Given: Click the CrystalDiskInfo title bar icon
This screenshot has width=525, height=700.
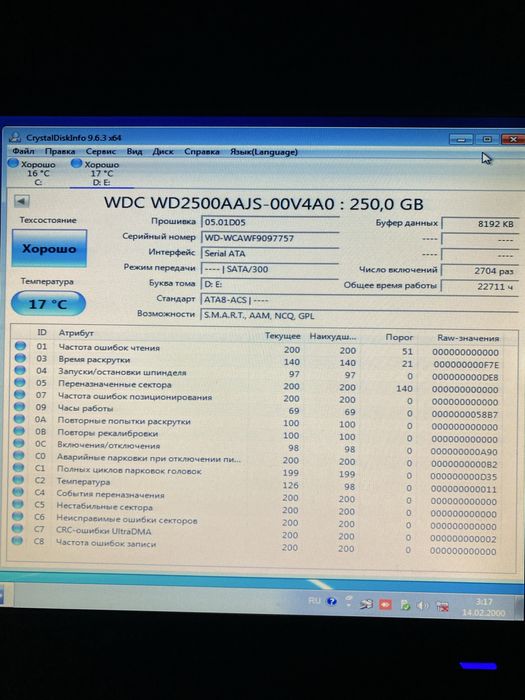Looking at the screenshot, I should 15,136.
